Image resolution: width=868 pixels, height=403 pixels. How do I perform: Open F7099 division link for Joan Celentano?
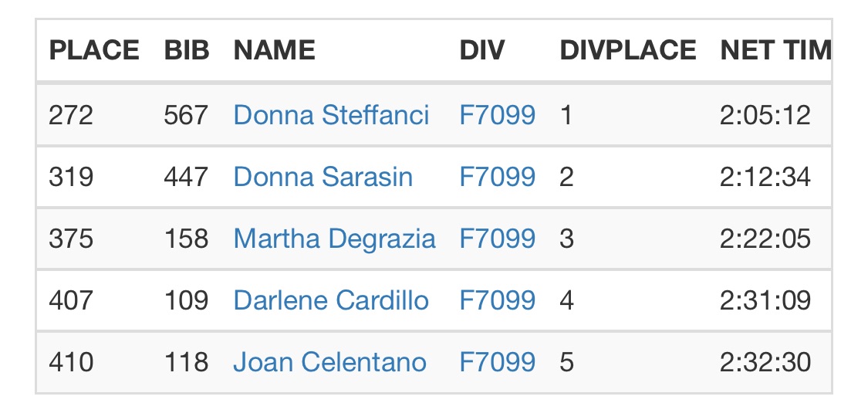click(x=497, y=362)
